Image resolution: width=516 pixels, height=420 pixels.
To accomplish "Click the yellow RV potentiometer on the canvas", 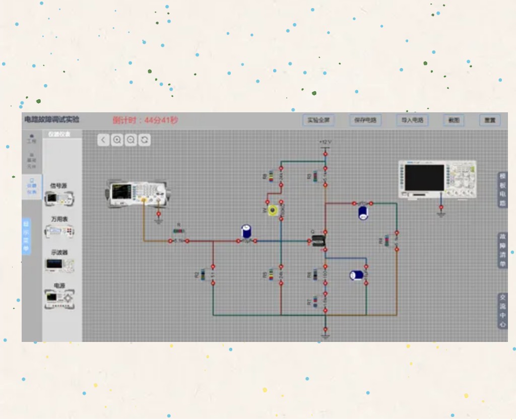I will coord(273,210).
